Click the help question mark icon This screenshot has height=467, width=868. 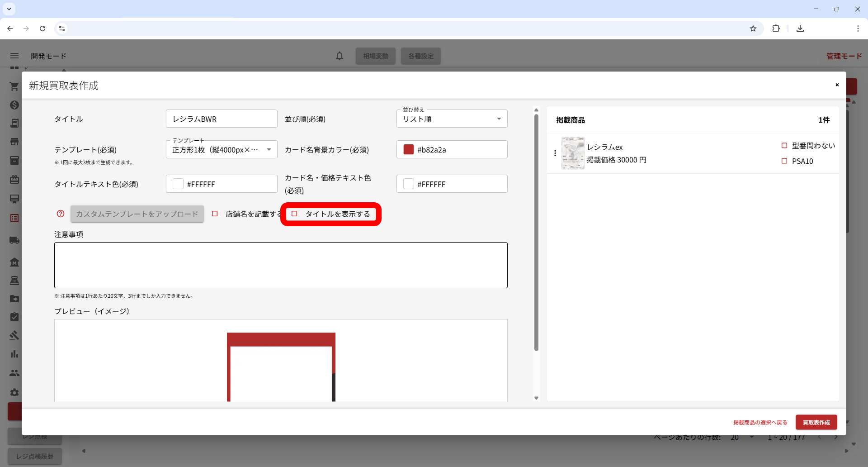pyautogui.click(x=61, y=214)
